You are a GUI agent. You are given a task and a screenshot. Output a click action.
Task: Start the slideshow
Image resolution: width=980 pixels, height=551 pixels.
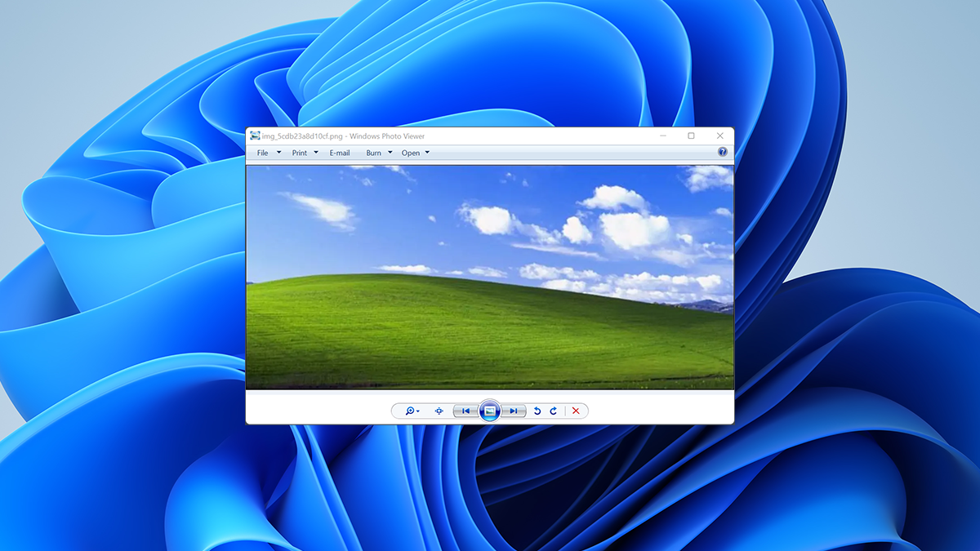point(490,411)
